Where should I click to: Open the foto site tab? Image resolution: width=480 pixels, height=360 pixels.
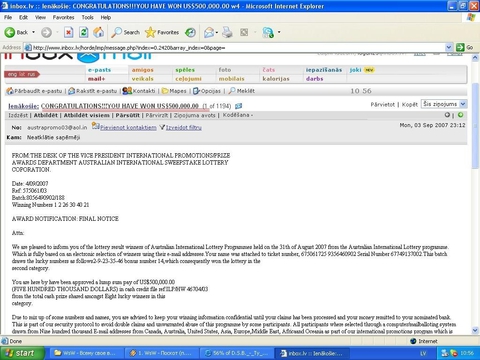225,70
